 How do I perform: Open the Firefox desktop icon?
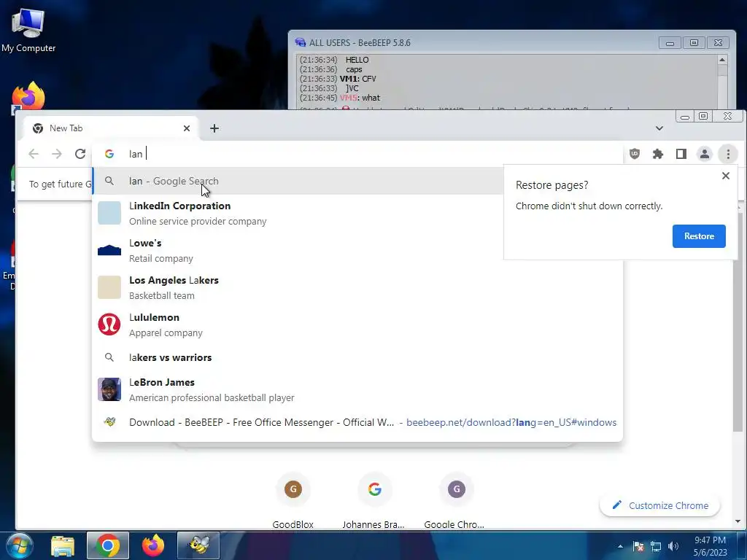(28, 97)
